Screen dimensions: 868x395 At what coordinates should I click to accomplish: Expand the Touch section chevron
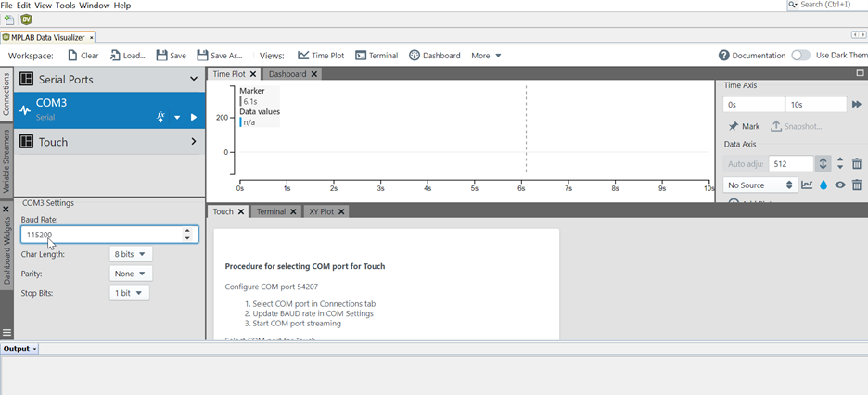pos(194,142)
